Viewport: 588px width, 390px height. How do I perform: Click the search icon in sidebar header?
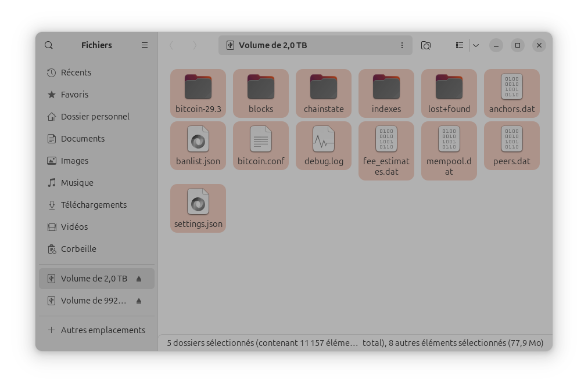click(x=49, y=45)
